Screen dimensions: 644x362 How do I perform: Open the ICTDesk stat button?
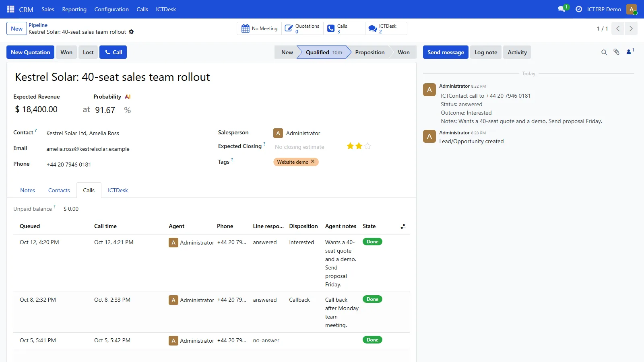(386, 29)
